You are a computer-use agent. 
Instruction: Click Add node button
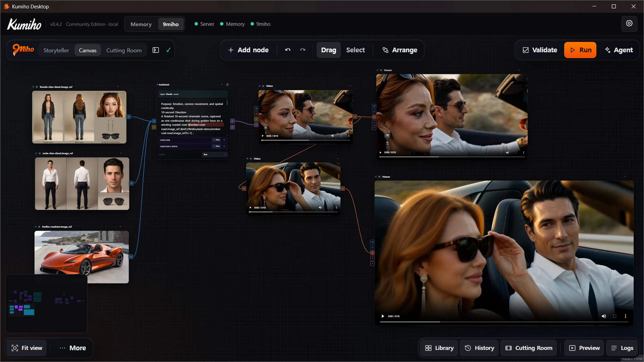coord(248,50)
